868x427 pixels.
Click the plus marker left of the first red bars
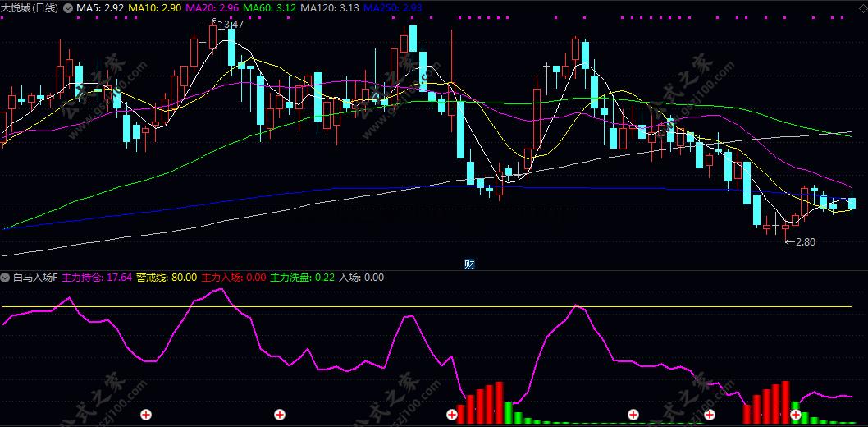coord(452,414)
